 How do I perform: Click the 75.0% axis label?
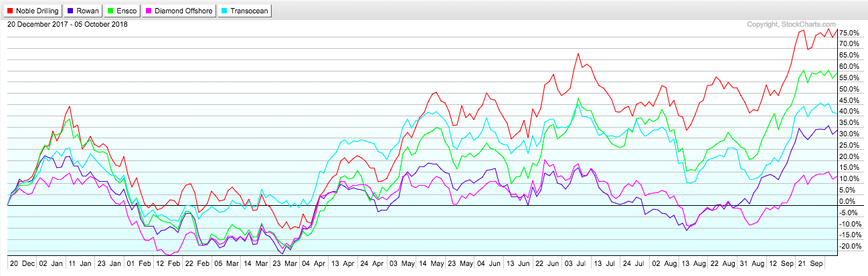tap(849, 33)
